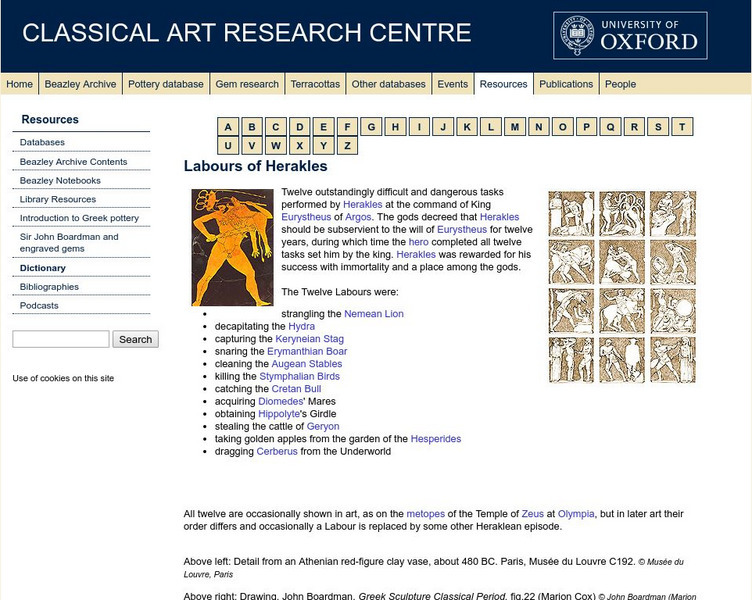752x600 pixels.
Task: Open Beazley Archive Contents sidebar link
Action: [73, 162]
